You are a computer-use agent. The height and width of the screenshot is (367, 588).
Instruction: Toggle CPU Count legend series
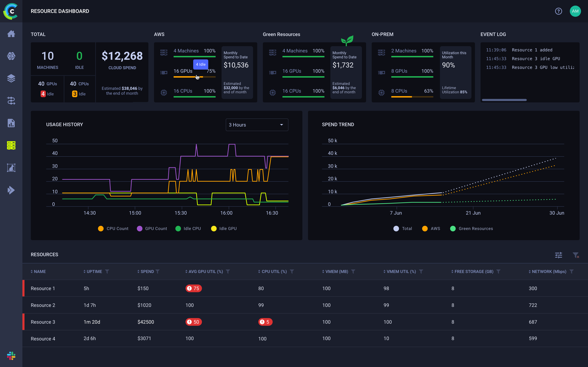[113, 229]
